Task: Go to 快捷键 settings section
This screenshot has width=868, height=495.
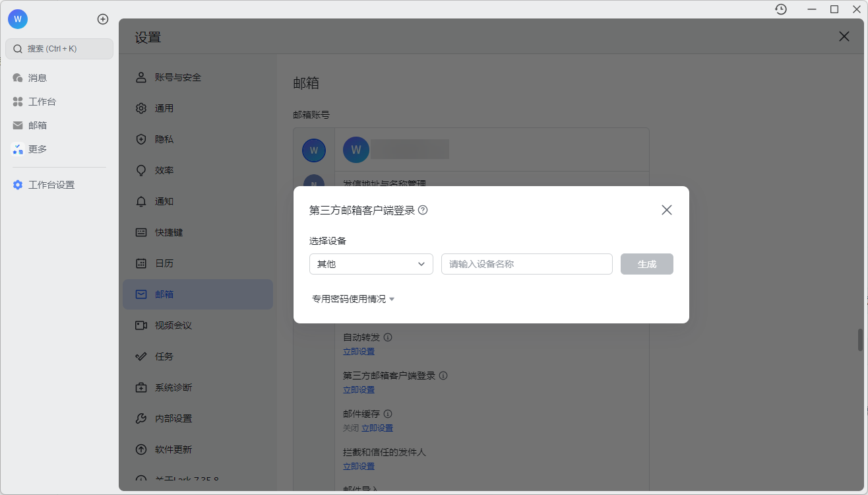Action: point(168,232)
